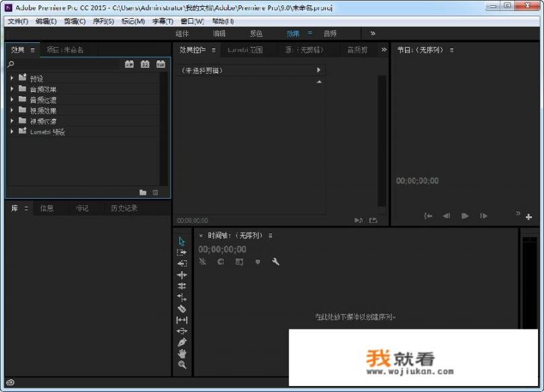Switch to the Lumetri 范围 tab

point(245,50)
